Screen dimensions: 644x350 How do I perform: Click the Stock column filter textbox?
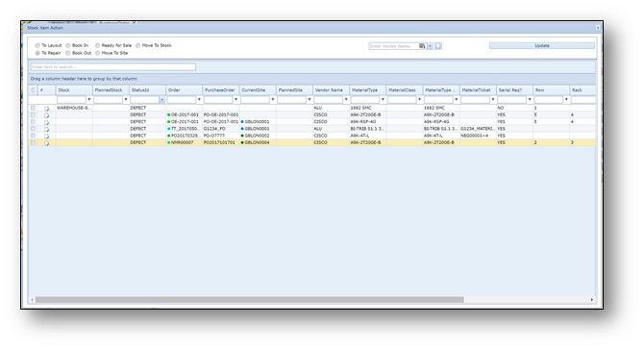[x=71, y=99]
